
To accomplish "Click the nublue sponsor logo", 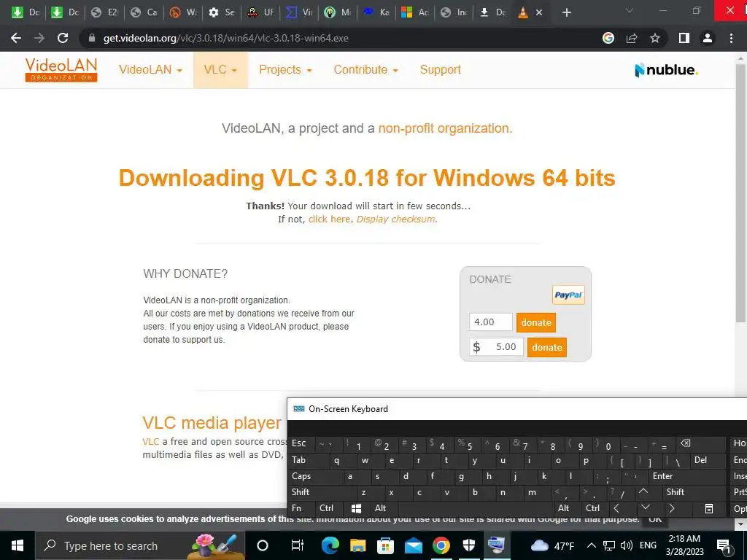I will click(x=666, y=70).
